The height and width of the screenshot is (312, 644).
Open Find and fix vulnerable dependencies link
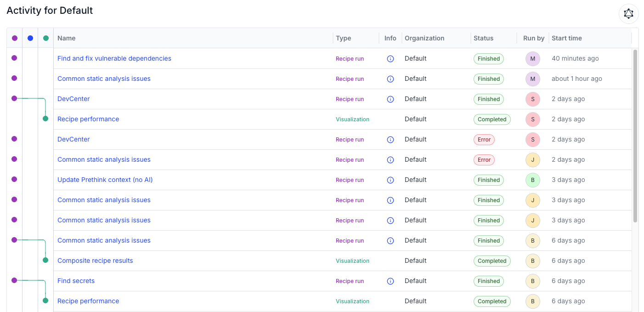(x=114, y=58)
